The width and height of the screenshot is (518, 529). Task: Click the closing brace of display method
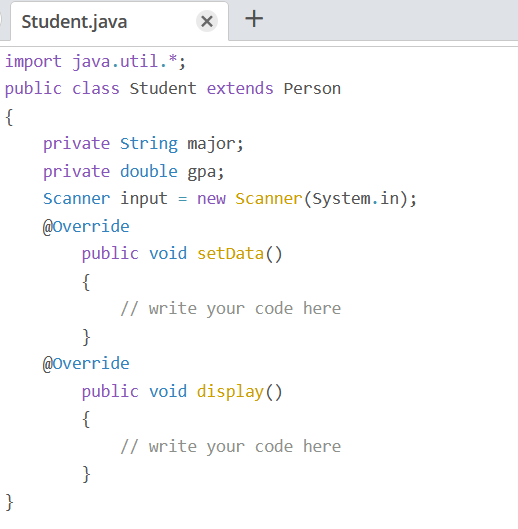point(86,474)
